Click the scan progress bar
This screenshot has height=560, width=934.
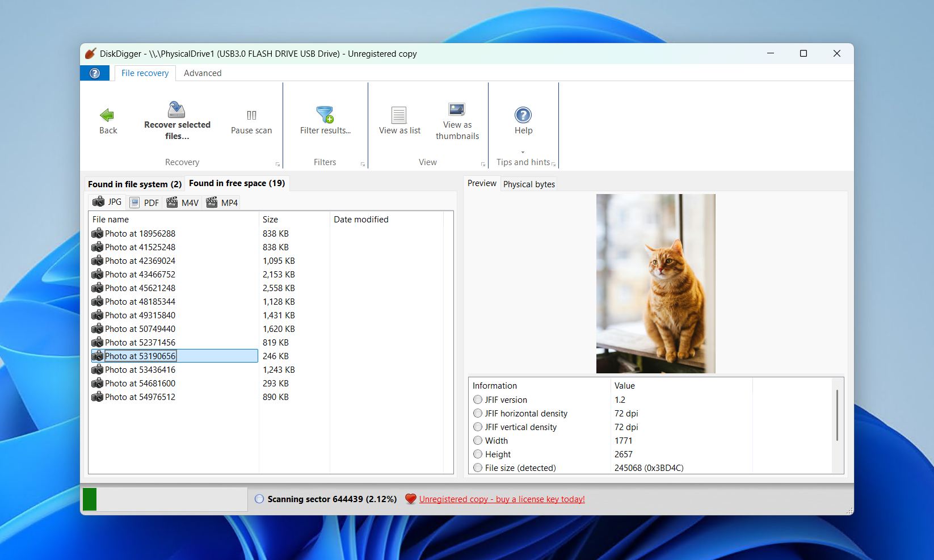[x=165, y=499]
